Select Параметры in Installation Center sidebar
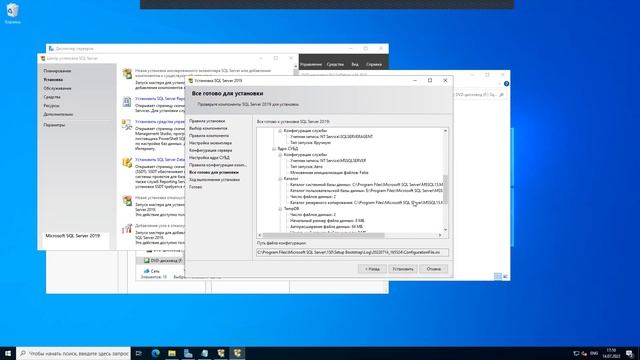This screenshot has width=640, height=360. pyautogui.click(x=54, y=125)
